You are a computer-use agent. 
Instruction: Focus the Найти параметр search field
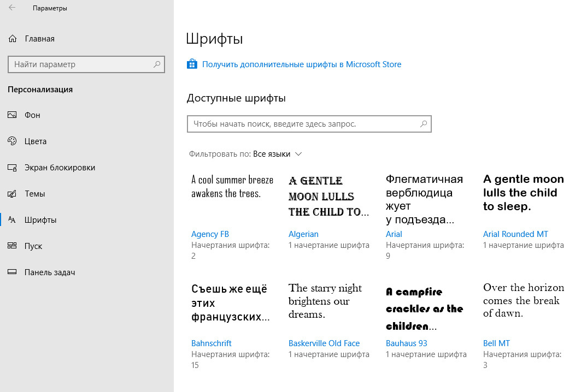click(x=86, y=64)
